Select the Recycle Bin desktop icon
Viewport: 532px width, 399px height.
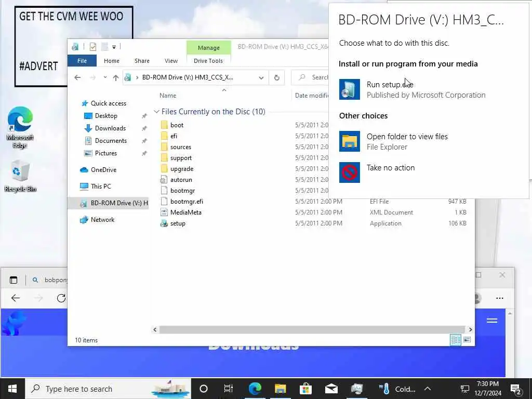click(20, 177)
